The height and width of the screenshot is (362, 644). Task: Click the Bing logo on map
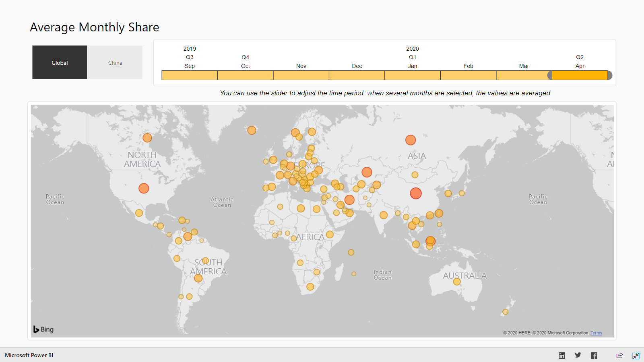[x=43, y=329]
